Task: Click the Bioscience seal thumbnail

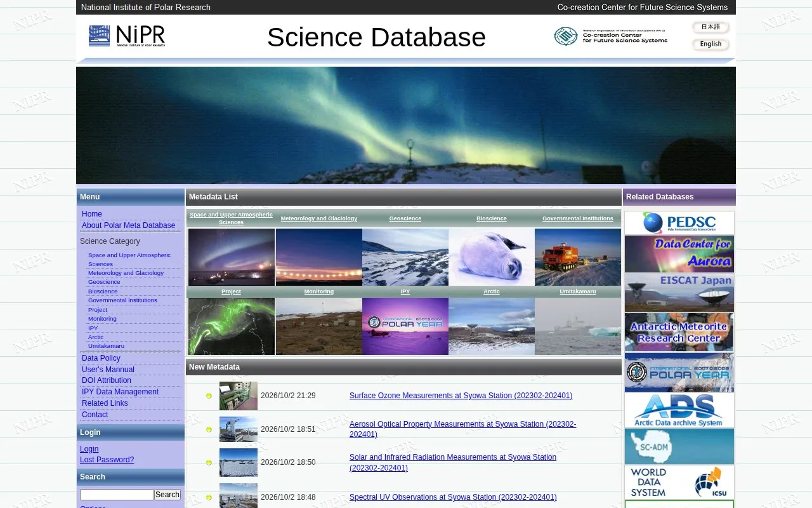Action: pyautogui.click(x=492, y=257)
